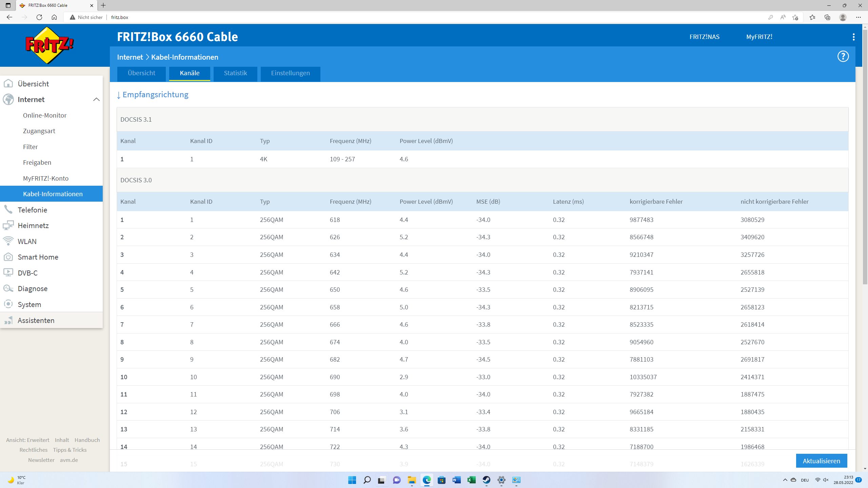The width and height of the screenshot is (868, 488).
Task: Reload the page with the refresh icon
Action: pyautogui.click(x=39, y=17)
